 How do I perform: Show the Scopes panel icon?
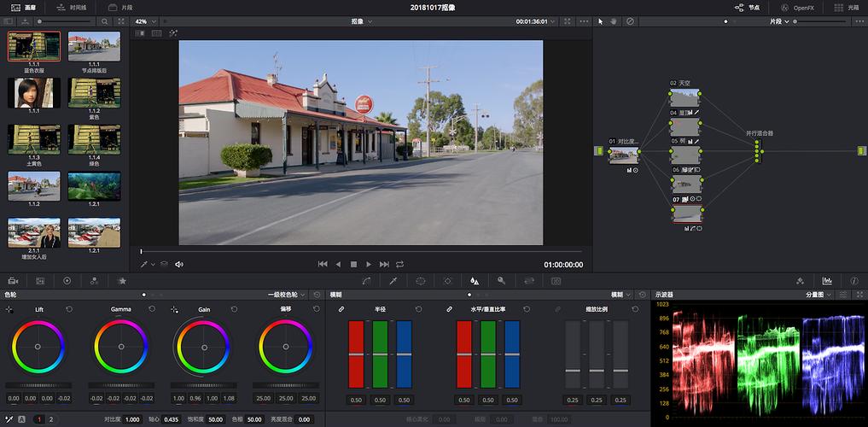point(826,280)
